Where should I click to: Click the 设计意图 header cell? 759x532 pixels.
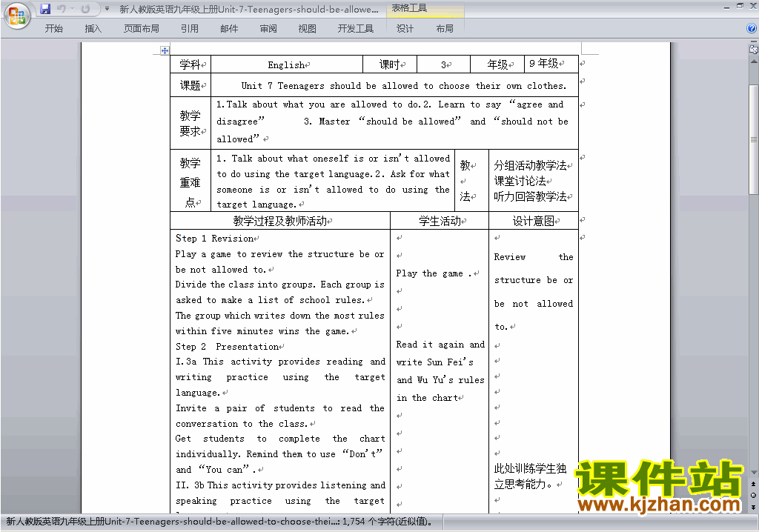pyautogui.click(x=534, y=222)
